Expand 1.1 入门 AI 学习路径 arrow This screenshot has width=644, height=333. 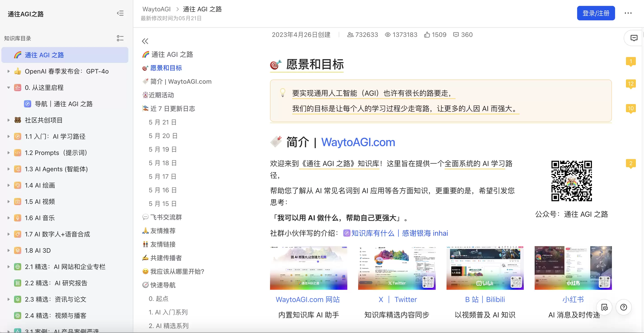tap(9, 136)
